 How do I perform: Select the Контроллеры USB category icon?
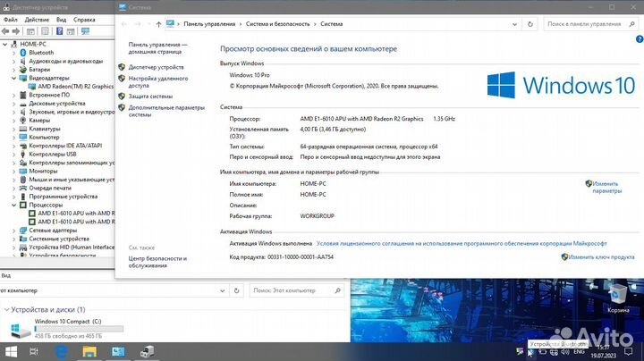23,155
